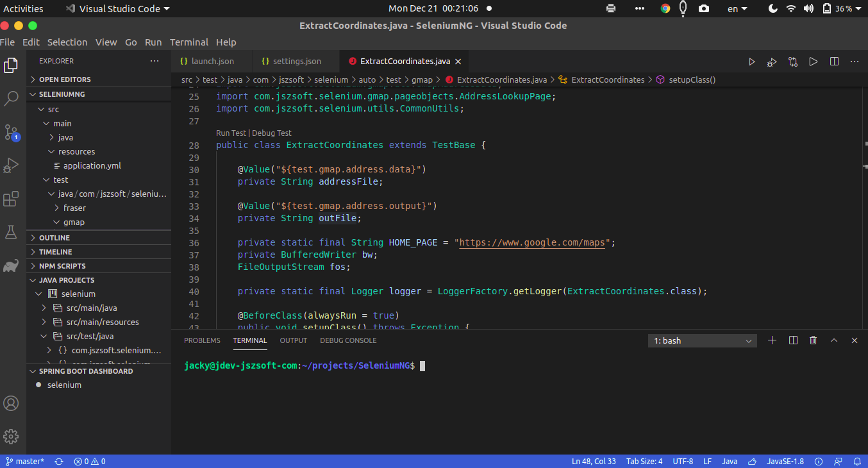
Task: Switch to the PROBLEMS panel tab
Action: coord(202,340)
